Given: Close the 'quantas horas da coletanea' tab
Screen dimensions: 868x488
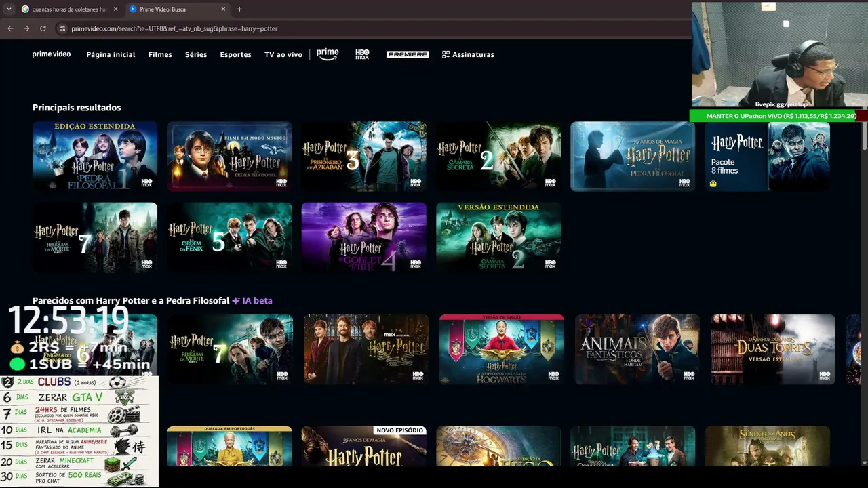Looking at the screenshot, I should (x=115, y=9).
